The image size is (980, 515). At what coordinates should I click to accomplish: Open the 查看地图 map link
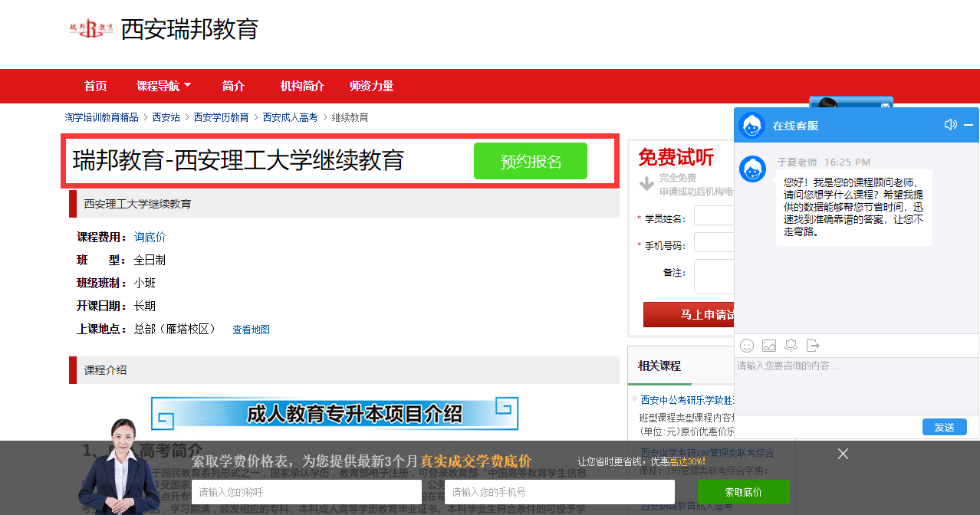(x=252, y=330)
